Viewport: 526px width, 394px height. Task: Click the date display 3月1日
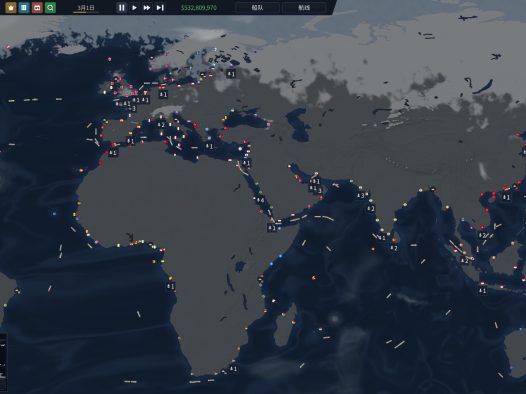click(x=86, y=8)
